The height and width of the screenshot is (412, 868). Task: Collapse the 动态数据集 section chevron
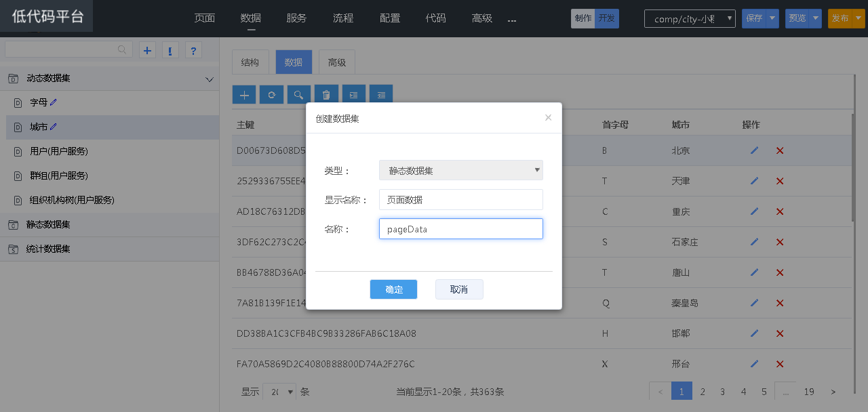(209, 79)
